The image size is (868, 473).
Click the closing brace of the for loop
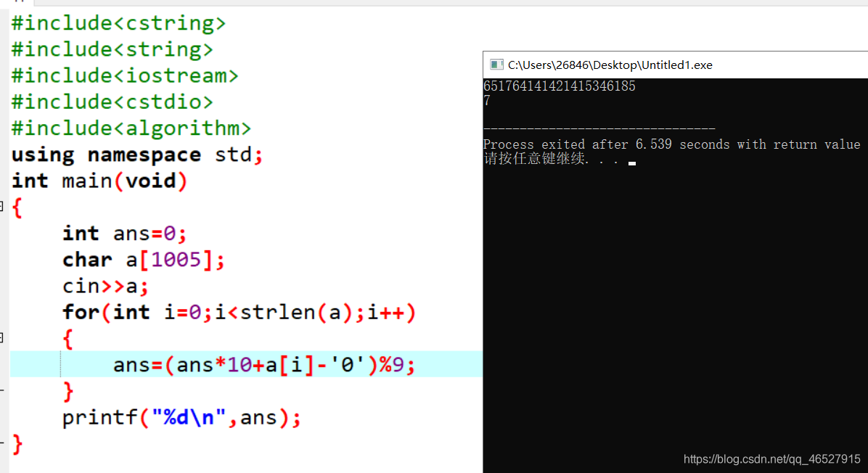point(68,391)
